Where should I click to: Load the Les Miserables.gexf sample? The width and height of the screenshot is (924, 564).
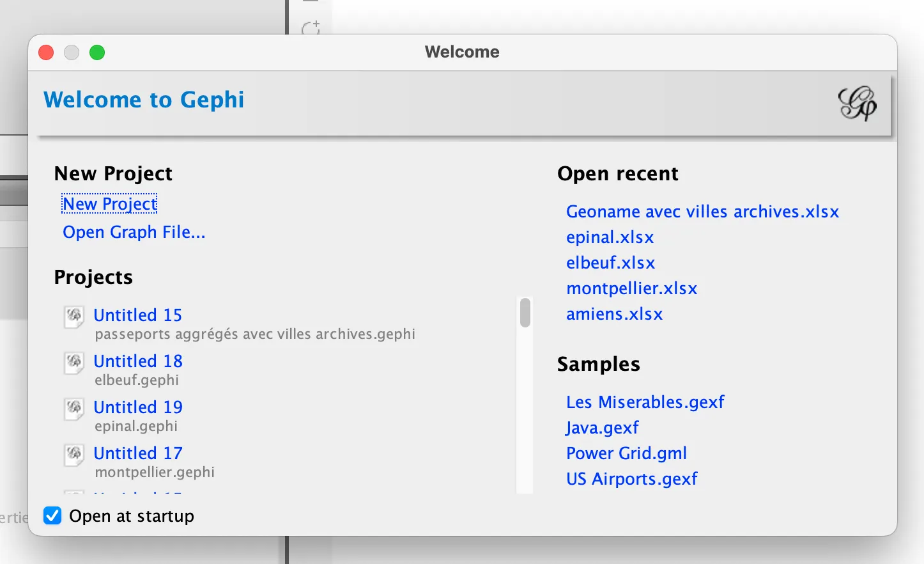645,402
